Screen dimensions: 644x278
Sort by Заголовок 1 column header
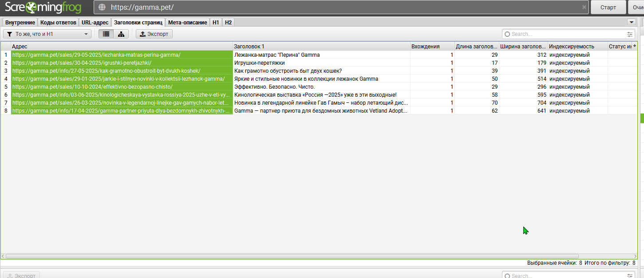click(321, 46)
